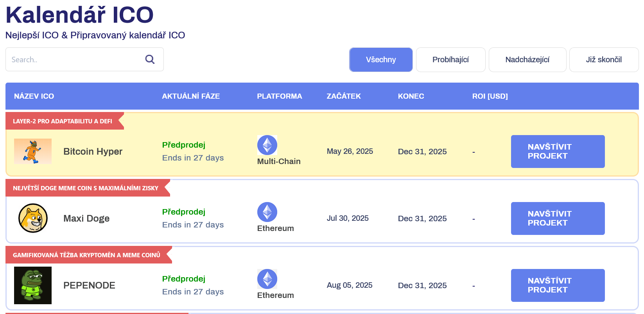The height and width of the screenshot is (314, 644).
Task: Click Předprodej status in Bitcoin Hyper row
Action: (x=184, y=145)
